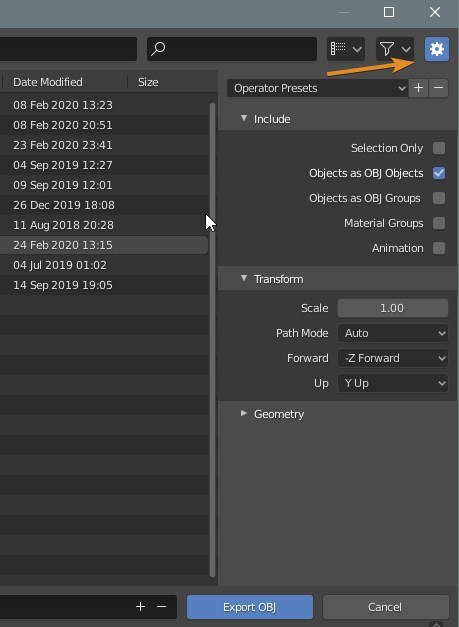Close the file browser window
This screenshot has height=627, width=459.
[x=435, y=12]
